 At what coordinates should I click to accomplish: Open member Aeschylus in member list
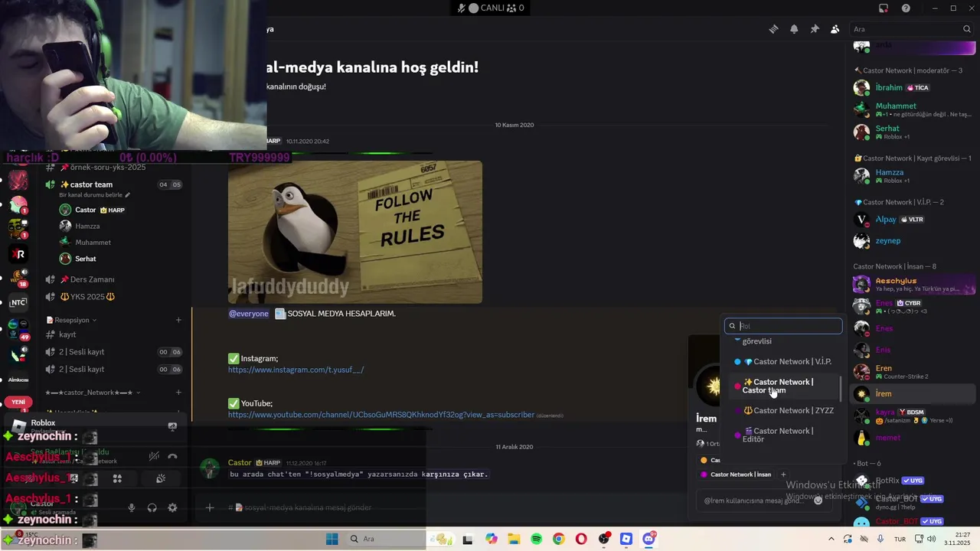coord(913,285)
